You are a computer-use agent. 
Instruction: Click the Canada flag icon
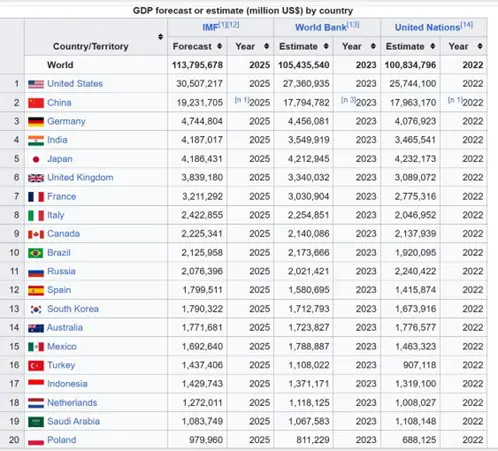coord(36,235)
